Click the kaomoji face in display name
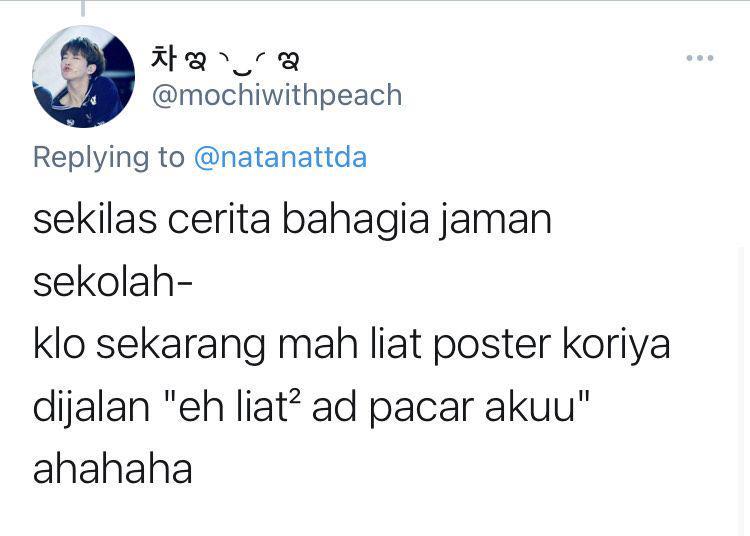 (x=243, y=63)
